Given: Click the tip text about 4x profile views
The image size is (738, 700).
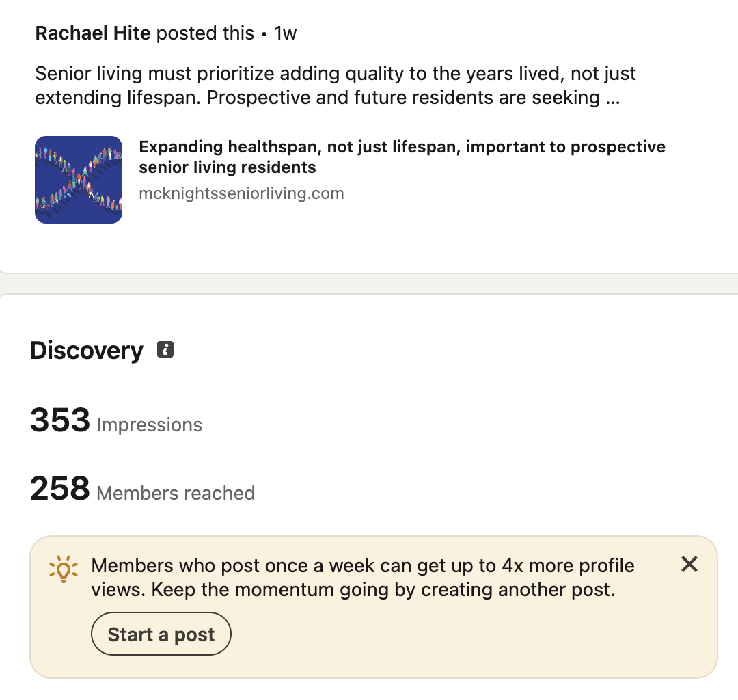Looking at the screenshot, I should tap(362, 566).
